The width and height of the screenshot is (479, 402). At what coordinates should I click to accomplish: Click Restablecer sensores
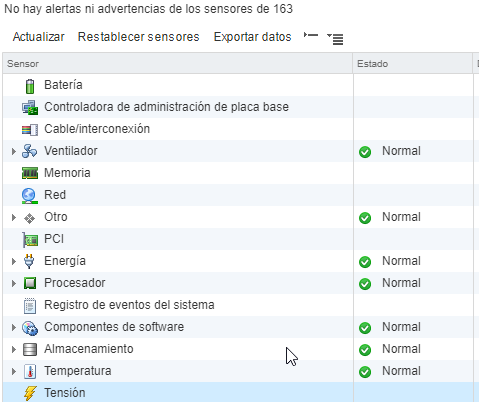point(138,37)
